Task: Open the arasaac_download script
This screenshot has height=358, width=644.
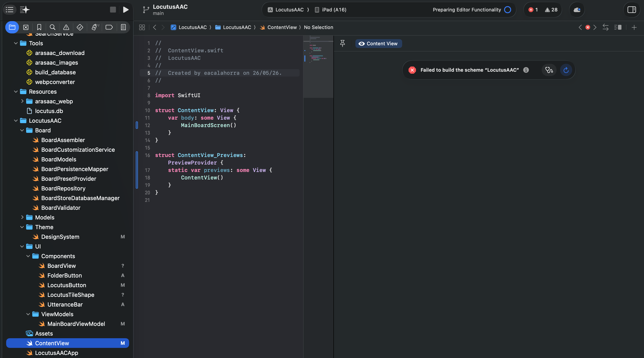Action: (x=60, y=53)
